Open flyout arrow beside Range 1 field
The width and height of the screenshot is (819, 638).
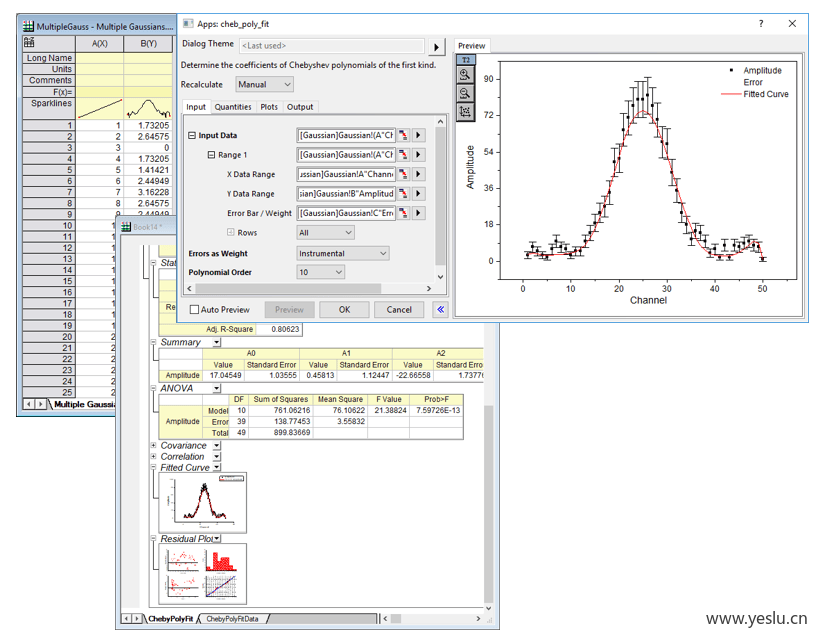click(x=418, y=155)
